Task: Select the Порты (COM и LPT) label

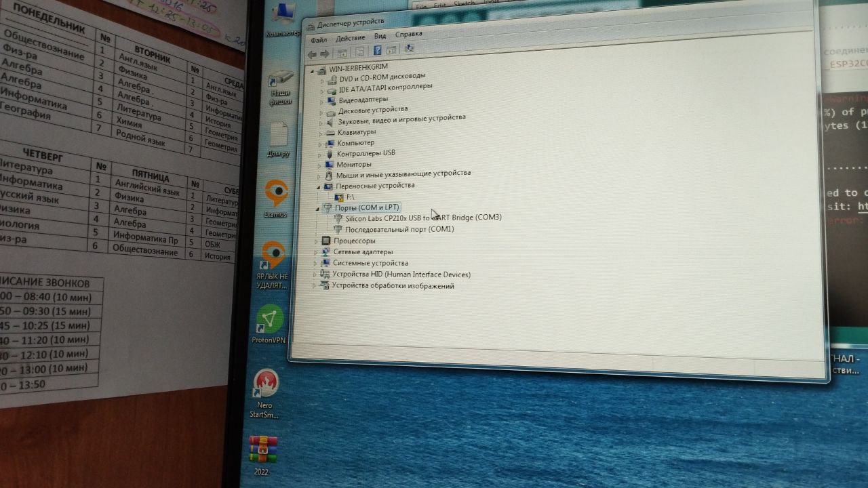Action: pyautogui.click(x=368, y=207)
